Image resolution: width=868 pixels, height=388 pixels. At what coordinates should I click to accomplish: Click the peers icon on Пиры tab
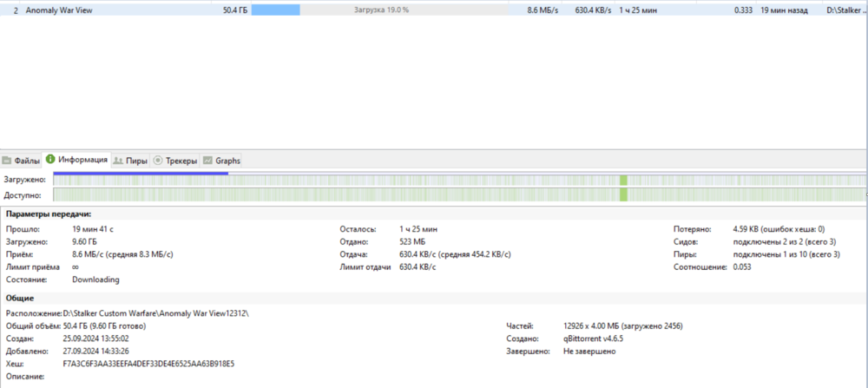(x=118, y=161)
